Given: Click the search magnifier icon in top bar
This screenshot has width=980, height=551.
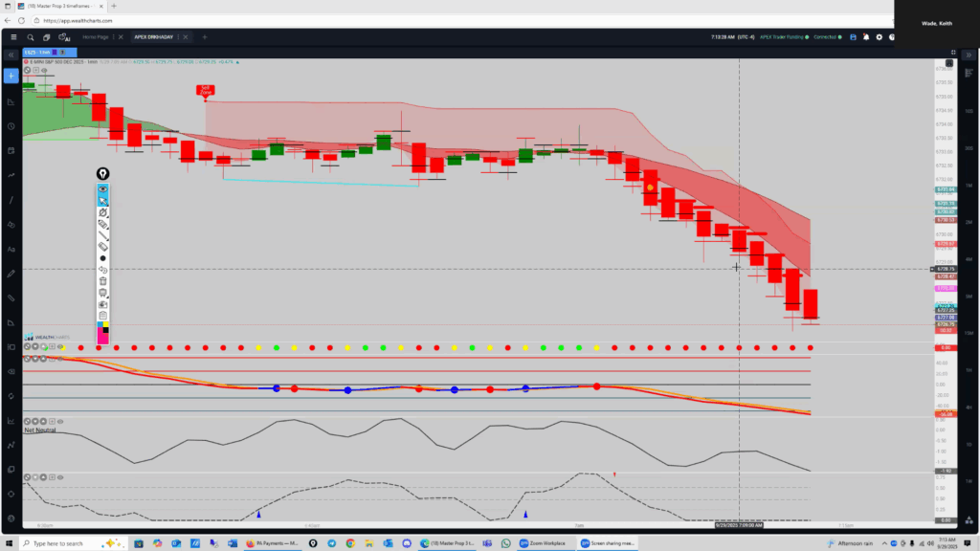Looking at the screenshot, I should coord(30,37).
